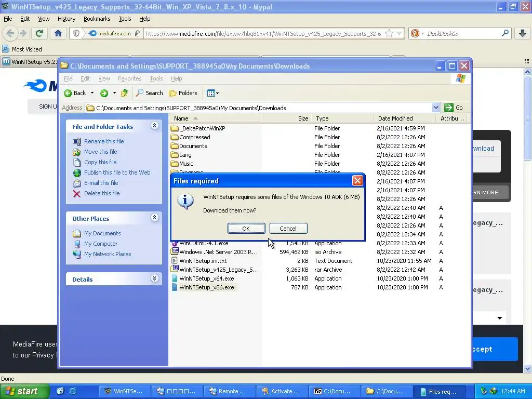This screenshot has width=532, height=399.
Task: Switch to Activate taskbar window
Action: point(282,391)
